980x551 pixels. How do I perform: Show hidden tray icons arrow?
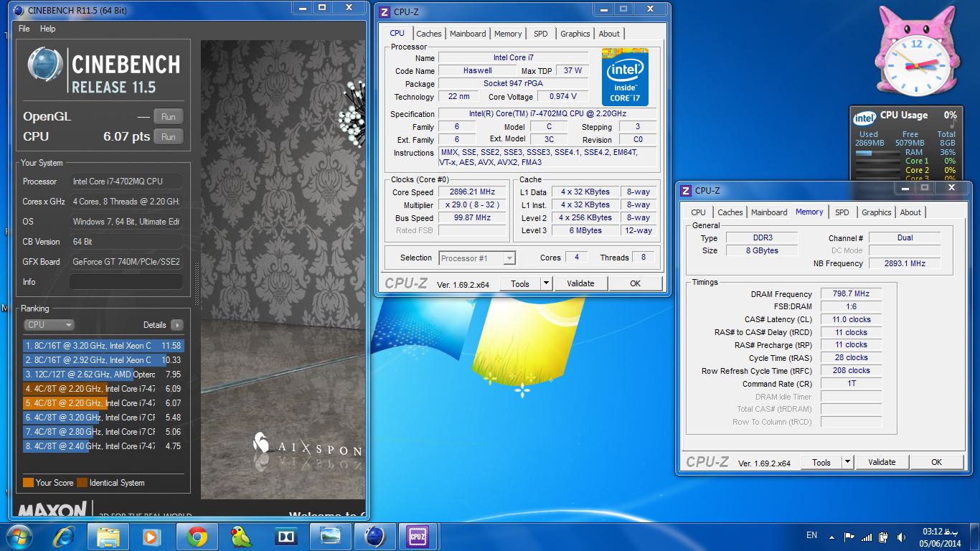pyautogui.click(x=833, y=537)
